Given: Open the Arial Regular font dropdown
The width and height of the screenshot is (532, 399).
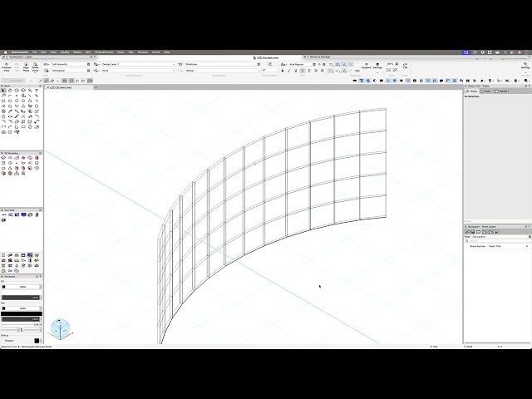Looking at the screenshot, I should [x=301, y=64].
